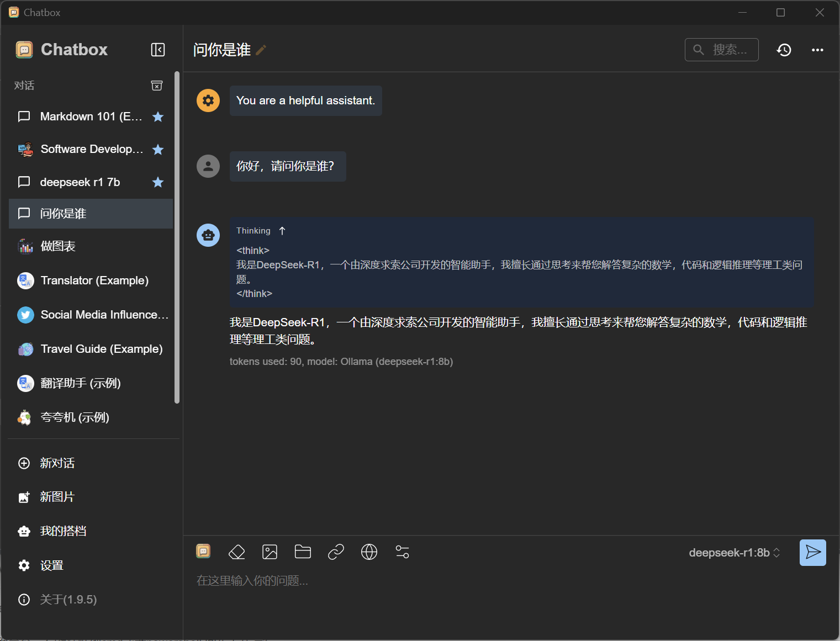
Task: Click the 翻译助手 avatar icon
Action: [26, 383]
